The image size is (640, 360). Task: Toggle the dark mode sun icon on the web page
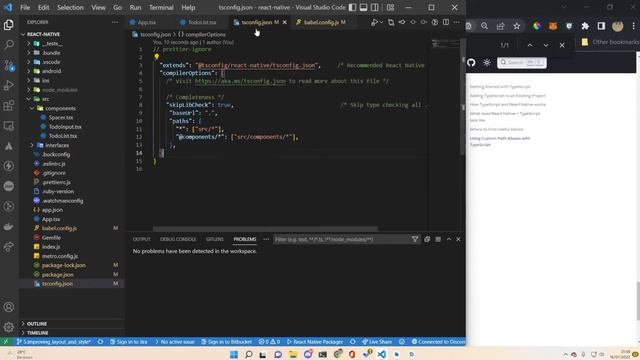pos(487,62)
